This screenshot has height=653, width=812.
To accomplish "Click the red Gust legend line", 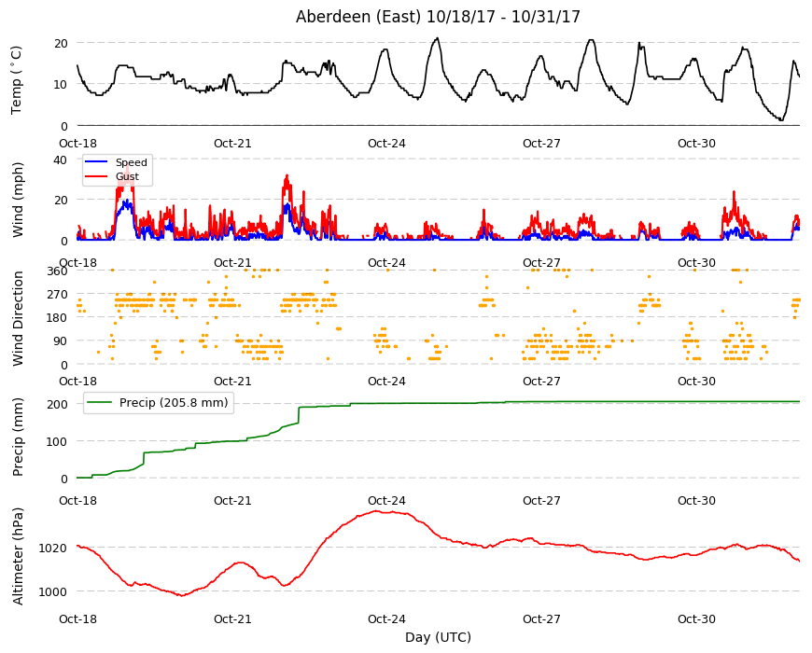I will click(96, 176).
